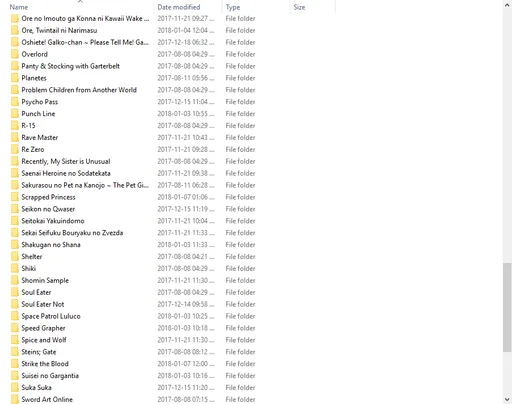Select the Re Zero folder icon

(15, 149)
